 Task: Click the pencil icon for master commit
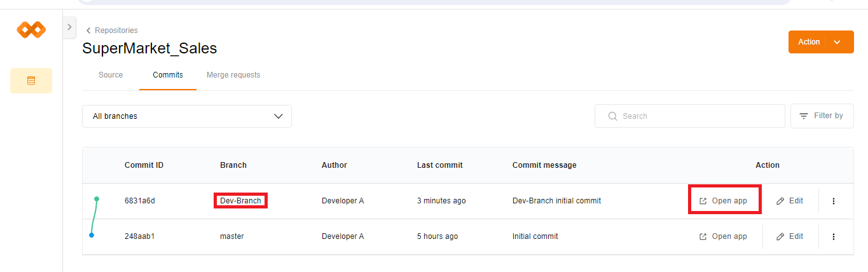point(780,236)
